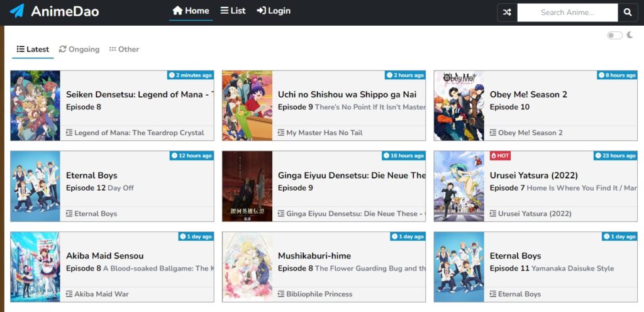Click the search magnifier button
The image size is (644, 312).
[x=628, y=13]
